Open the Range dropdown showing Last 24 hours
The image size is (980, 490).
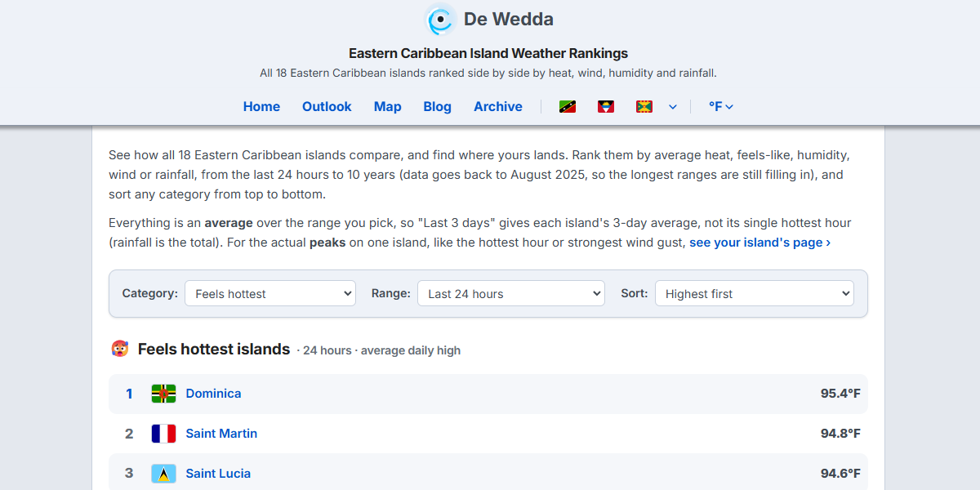pos(511,294)
